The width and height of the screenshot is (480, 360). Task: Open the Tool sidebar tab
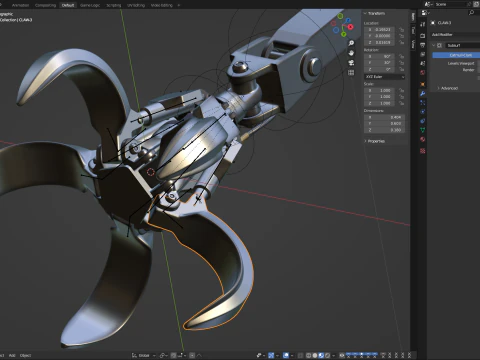pyautogui.click(x=413, y=30)
